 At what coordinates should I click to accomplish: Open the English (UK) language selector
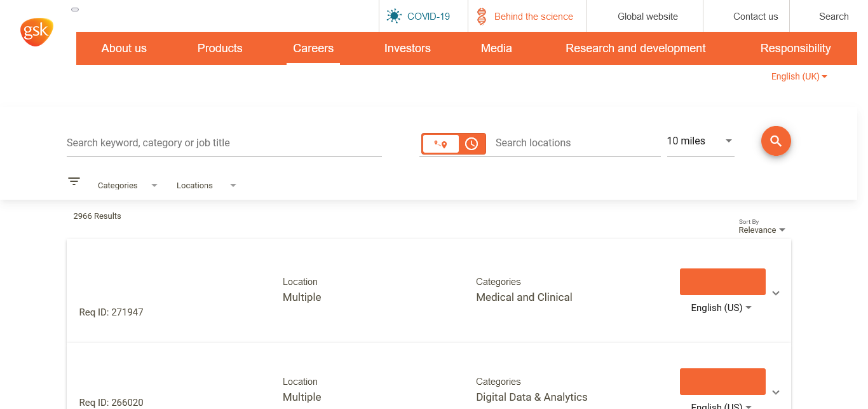(799, 76)
